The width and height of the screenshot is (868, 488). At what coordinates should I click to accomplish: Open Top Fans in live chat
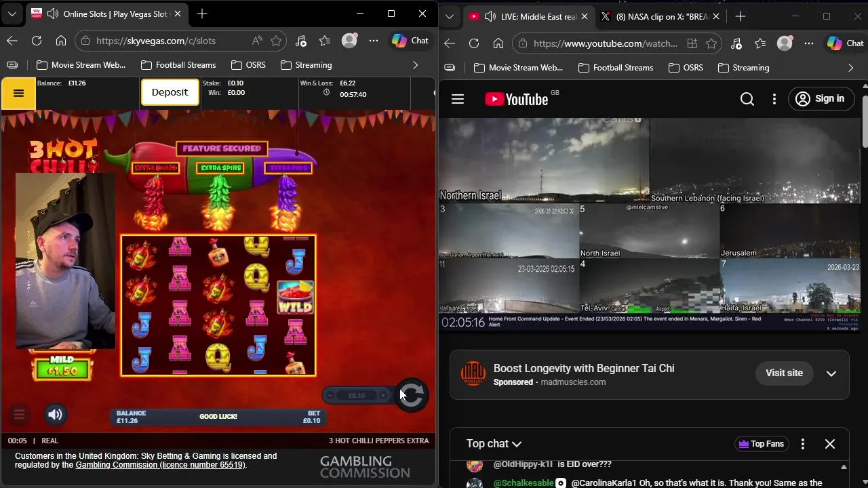(761, 444)
